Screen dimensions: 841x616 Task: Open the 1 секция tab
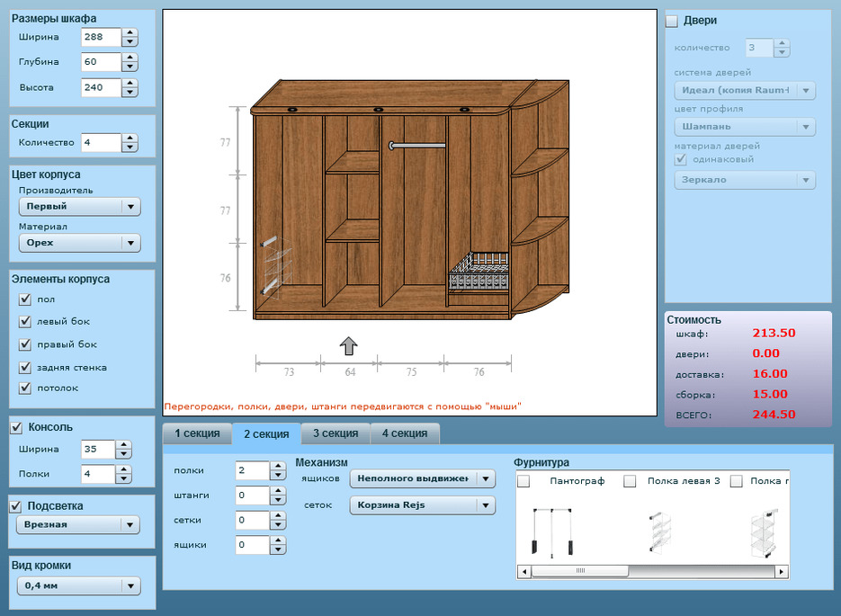point(197,433)
